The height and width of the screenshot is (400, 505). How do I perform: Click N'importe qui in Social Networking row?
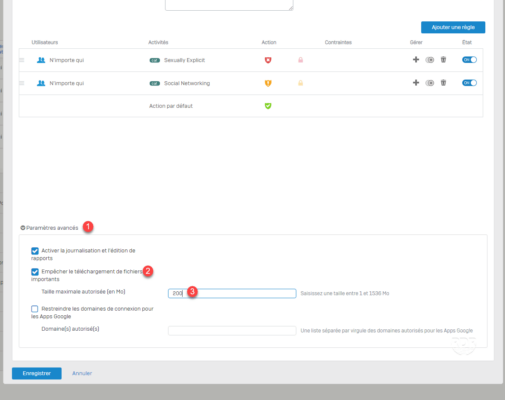(67, 83)
